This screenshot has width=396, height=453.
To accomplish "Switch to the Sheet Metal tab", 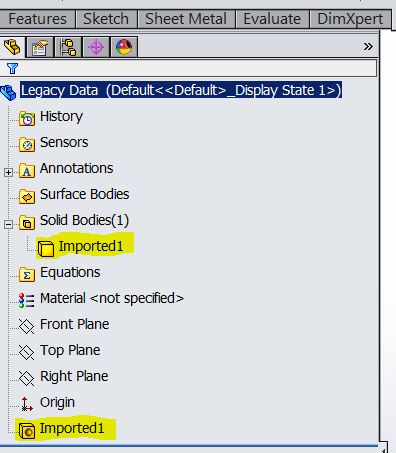I will 186,19.
